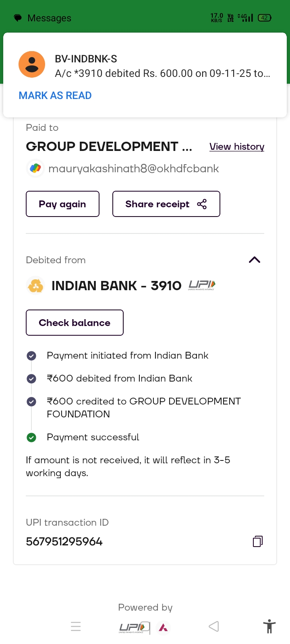Tap the mauryakashinath8@okhdfcbank UPI address
The image size is (290, 644).
(133, 168)
